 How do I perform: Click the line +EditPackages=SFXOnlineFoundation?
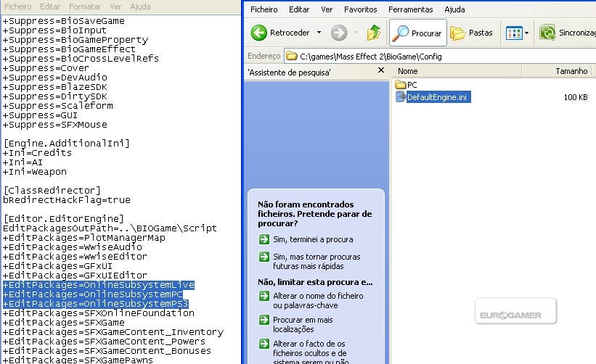point(99,313)
